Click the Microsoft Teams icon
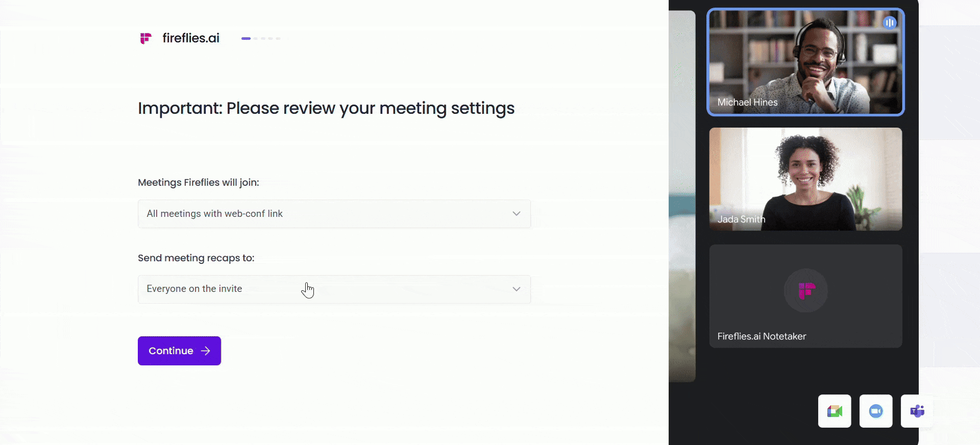The image size is (980, 445). tap(917, 411)
